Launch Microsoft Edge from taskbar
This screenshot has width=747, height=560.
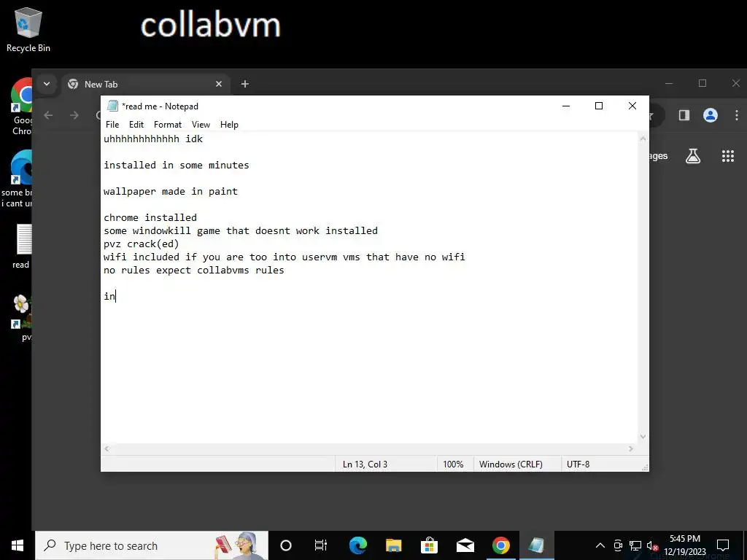(357, 545)
